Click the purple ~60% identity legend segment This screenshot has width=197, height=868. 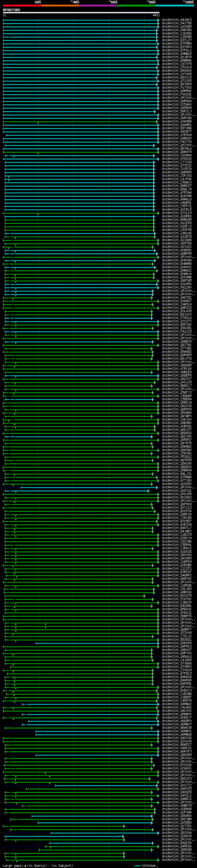(x=98, y=6)
